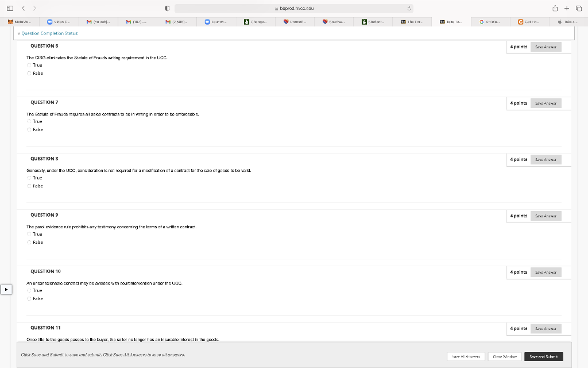Click Save and Submit button

tap(543, 356)
